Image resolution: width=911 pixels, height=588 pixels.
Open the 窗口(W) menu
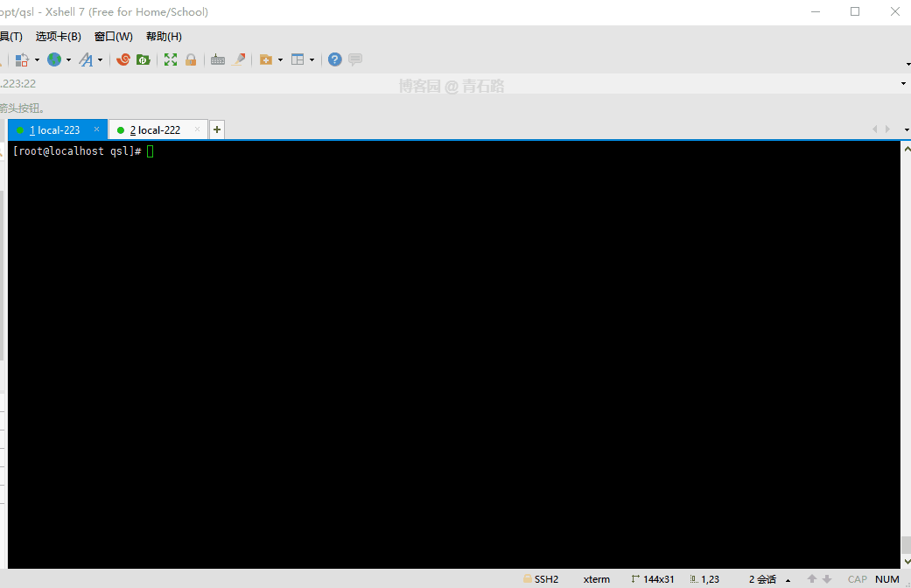click(x=113, y=37)
